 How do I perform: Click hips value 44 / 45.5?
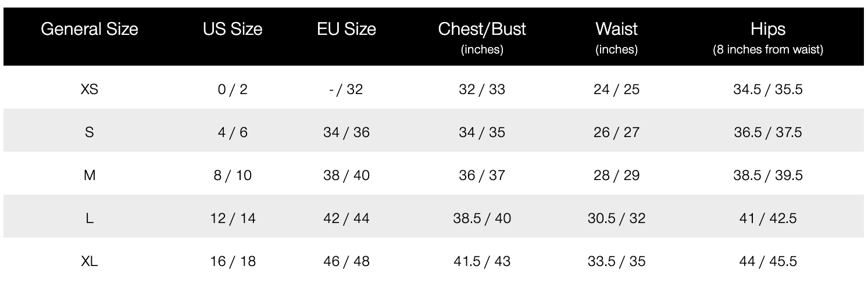tap(767, 261)
